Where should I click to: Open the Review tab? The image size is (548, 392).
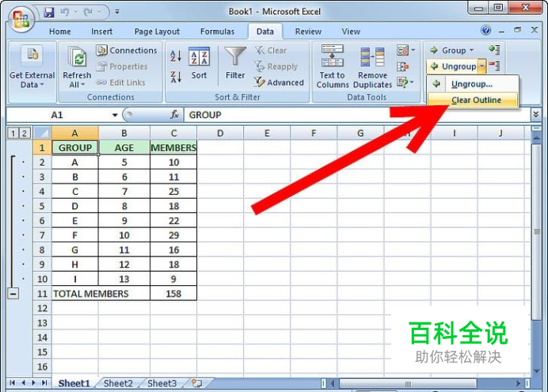click(x=308, y=32)
